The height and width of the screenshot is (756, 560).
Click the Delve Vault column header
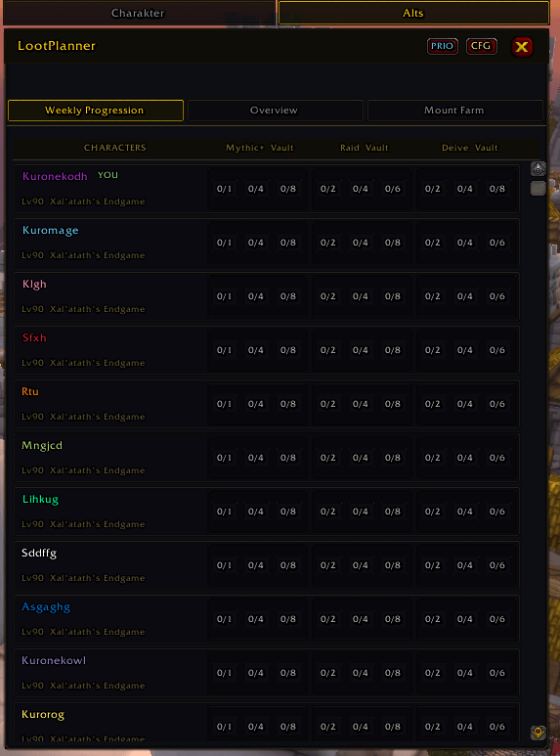tap(469, 148)
